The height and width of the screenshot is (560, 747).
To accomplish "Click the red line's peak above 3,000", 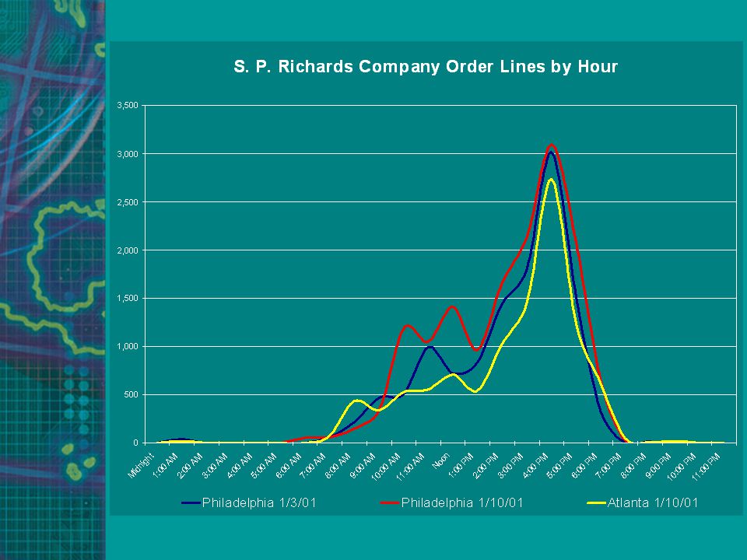I will 552,145.
